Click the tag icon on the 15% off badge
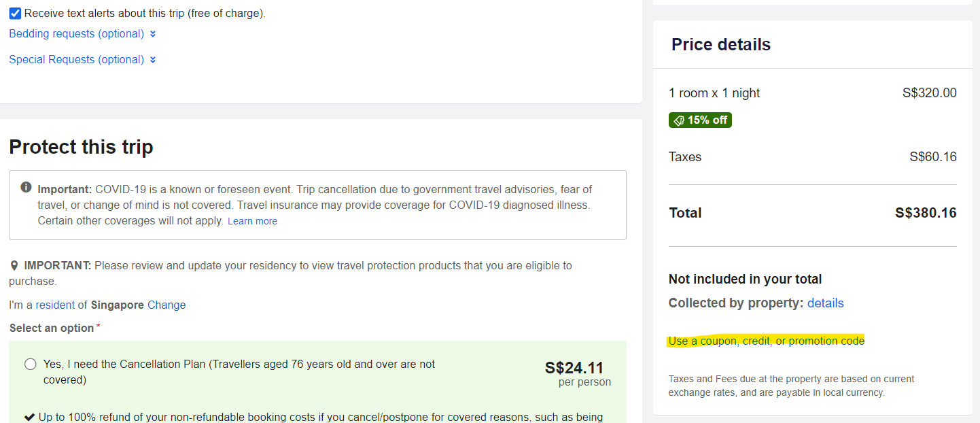The height and width of the screenshot is (423, 980). [680, 120]
